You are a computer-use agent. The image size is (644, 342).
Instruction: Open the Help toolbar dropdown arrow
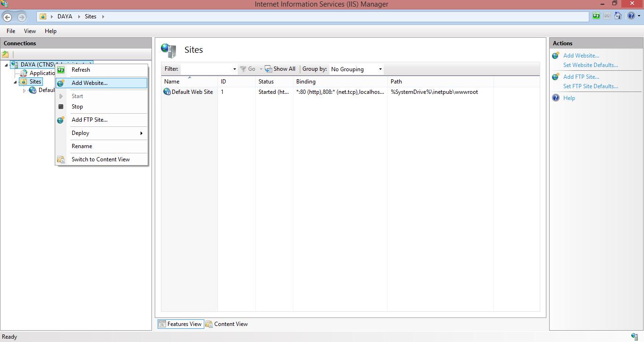point(639,16)
